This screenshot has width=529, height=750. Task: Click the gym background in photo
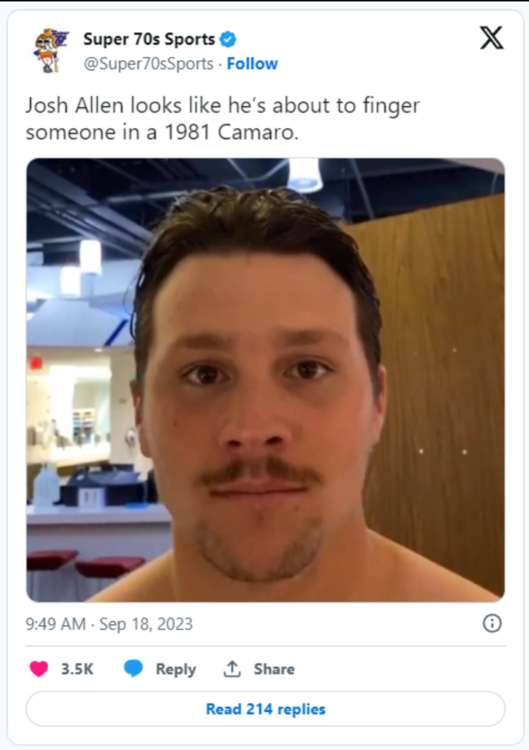pos(81,383)
